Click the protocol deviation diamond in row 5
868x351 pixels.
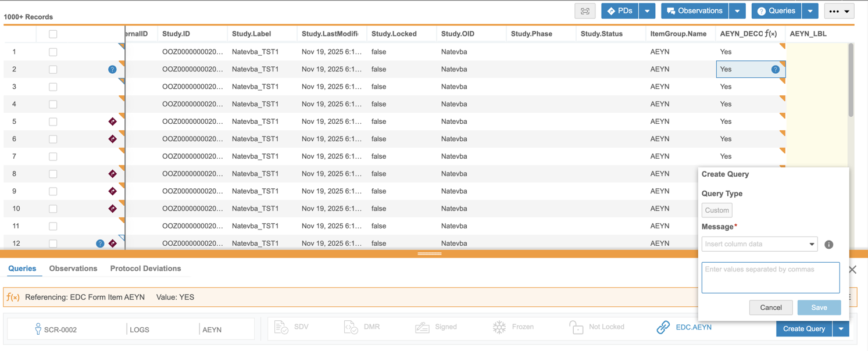112,121
